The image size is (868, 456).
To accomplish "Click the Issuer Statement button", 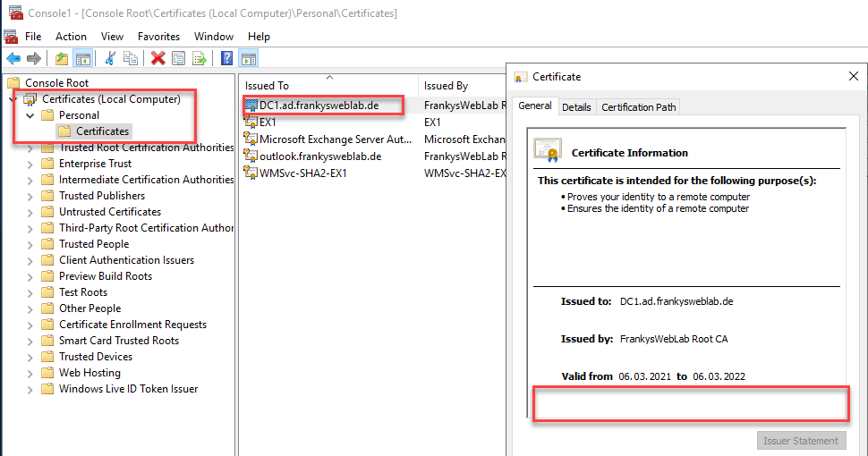I will click(x=801, y=441).
